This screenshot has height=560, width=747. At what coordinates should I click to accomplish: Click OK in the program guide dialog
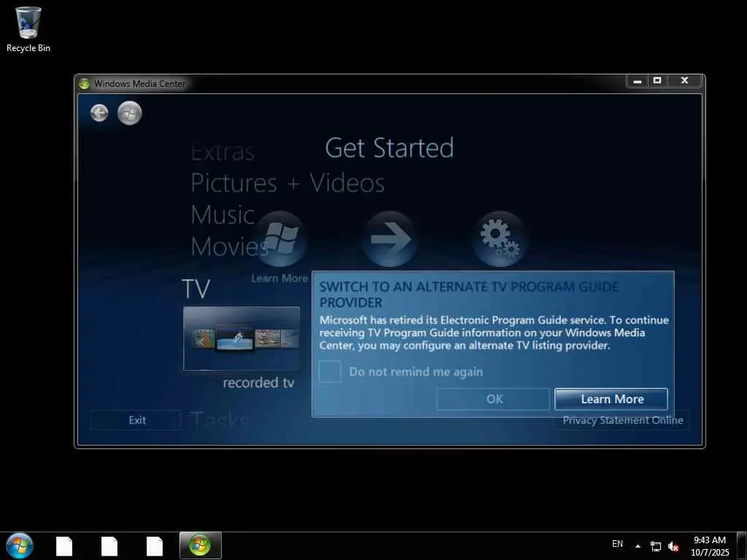493,399
